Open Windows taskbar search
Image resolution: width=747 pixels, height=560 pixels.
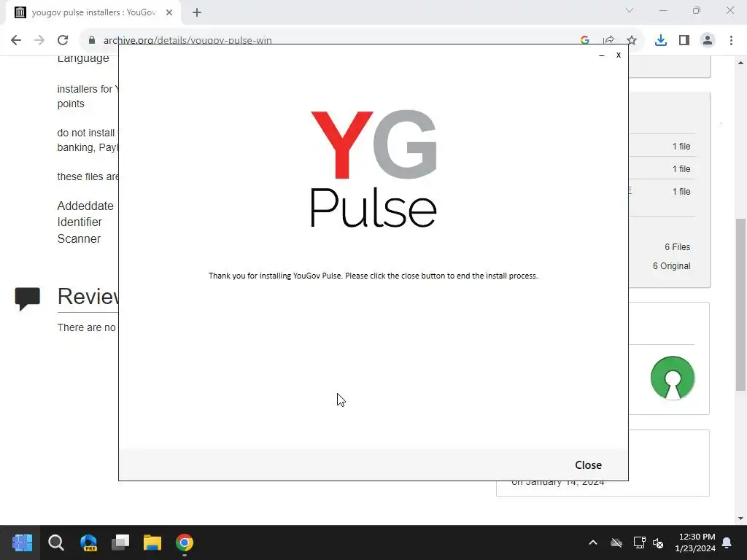[55, 542]
